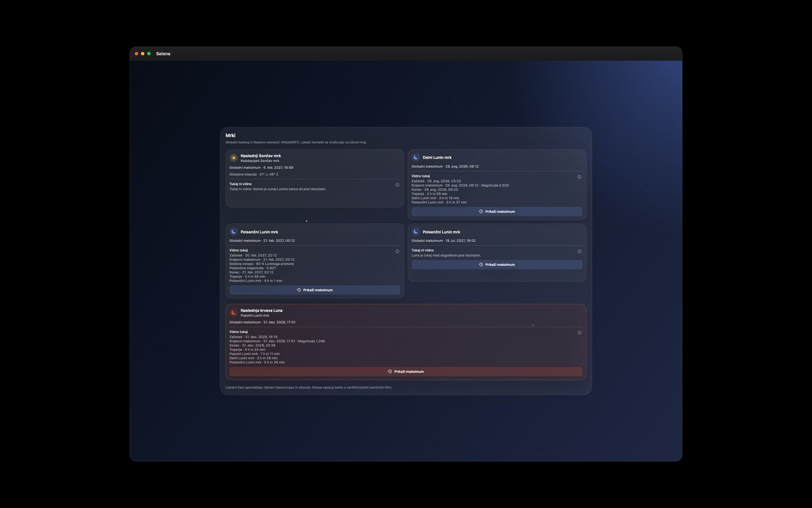Click 'Kolobarjasti Sončev mrk' subtitle
Screen dimensions: 812x508
(x=260, y=161)
